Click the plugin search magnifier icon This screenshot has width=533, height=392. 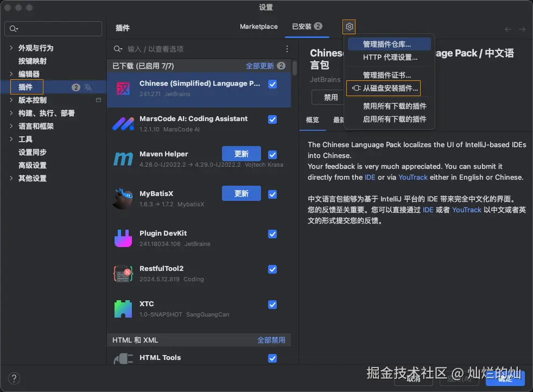coord(118,49)
